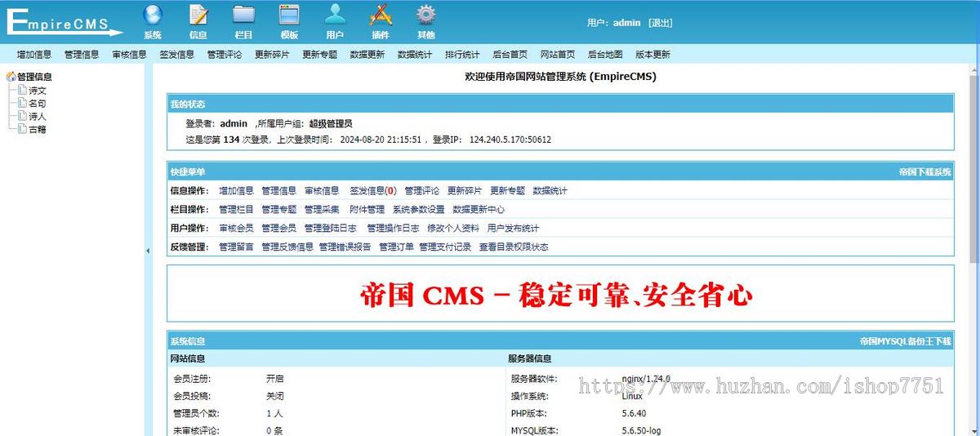The image size is (980, 436).
Task: Open the 审核会员 link
Action: [236, 229]
